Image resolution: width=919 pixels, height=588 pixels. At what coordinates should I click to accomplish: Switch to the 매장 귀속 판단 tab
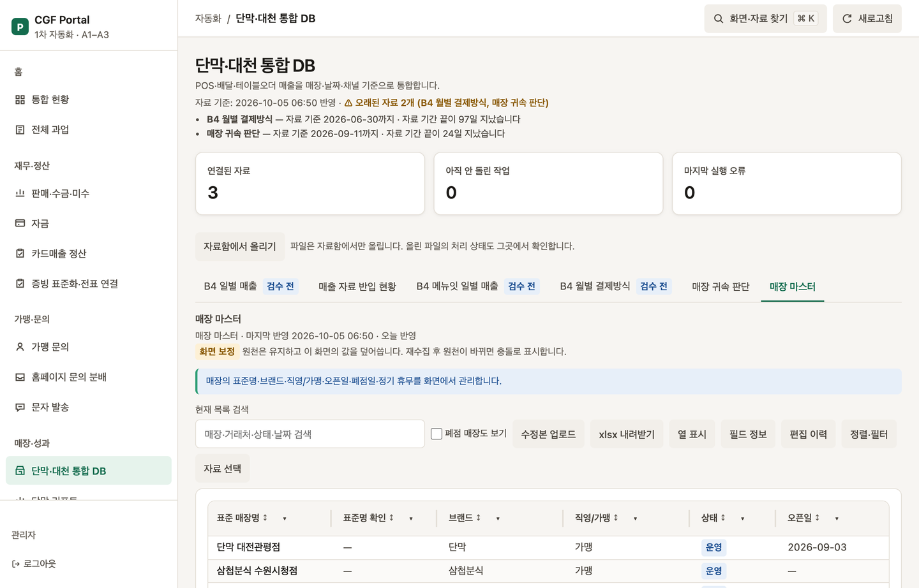point(721,286)
